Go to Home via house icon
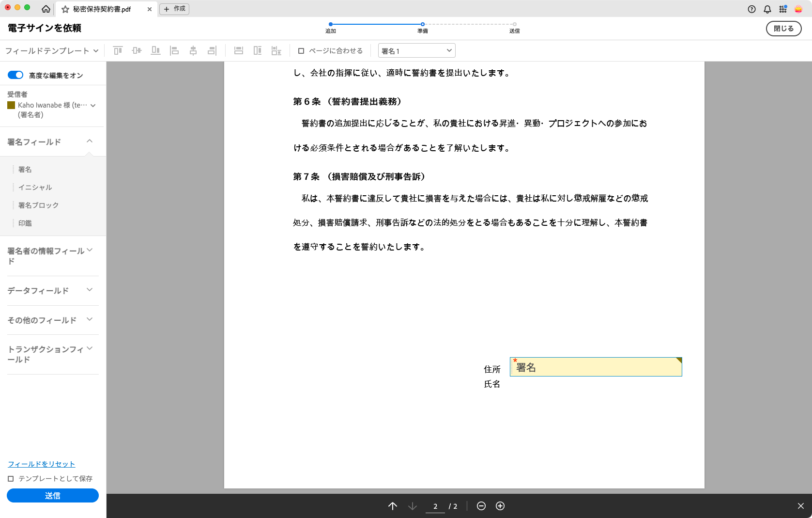This screenshot has height=518, width=812. 46,9
